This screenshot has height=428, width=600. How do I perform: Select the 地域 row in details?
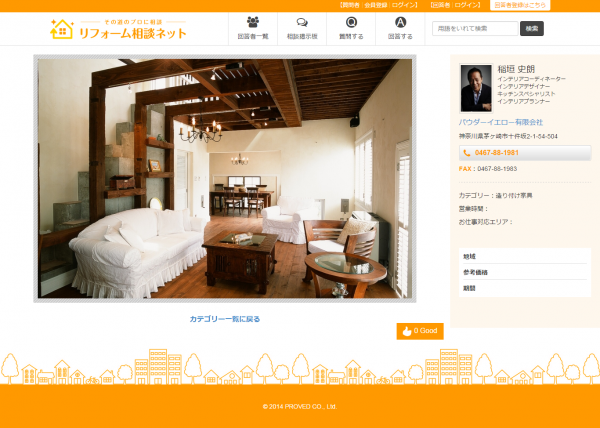pyautogui.click(x=524, y=257)
